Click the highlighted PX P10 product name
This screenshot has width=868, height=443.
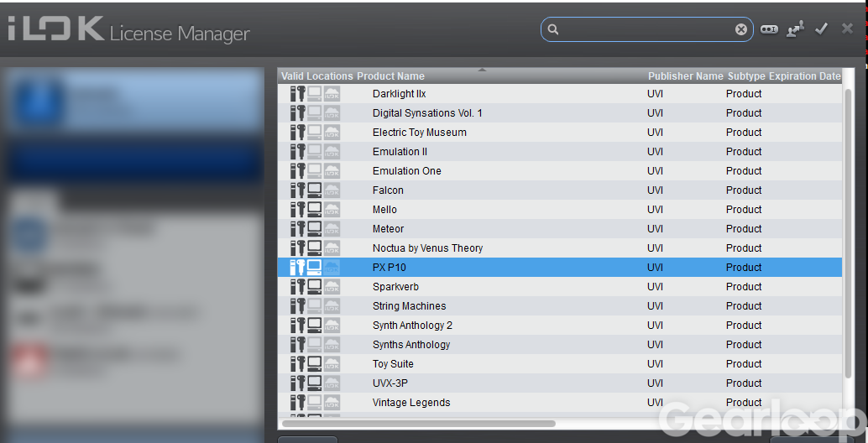390,268
